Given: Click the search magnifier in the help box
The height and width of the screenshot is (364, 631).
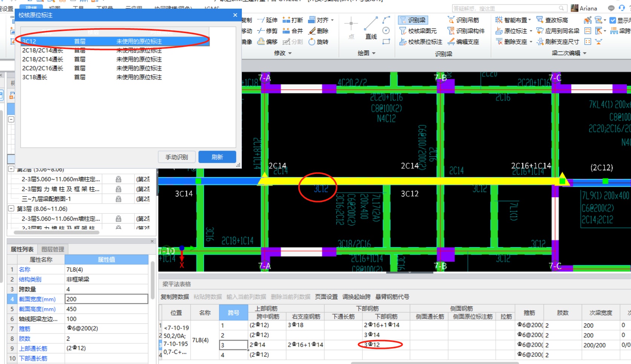Looking at the screenshot, I should (561, 8).
